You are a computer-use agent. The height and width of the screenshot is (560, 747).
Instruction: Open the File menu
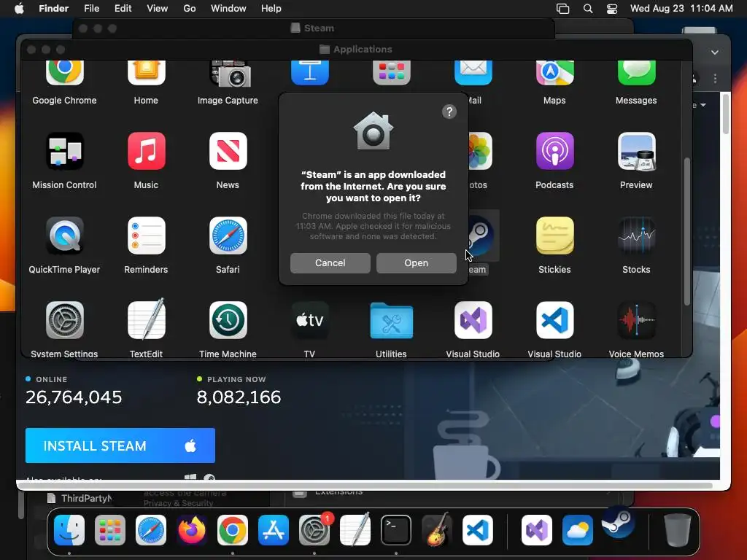click(91, 8)
